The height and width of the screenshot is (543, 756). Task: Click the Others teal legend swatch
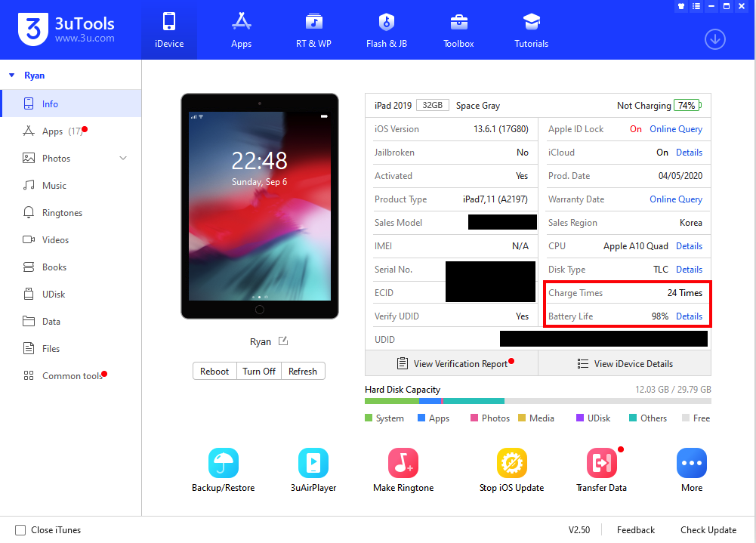point(633,418)
